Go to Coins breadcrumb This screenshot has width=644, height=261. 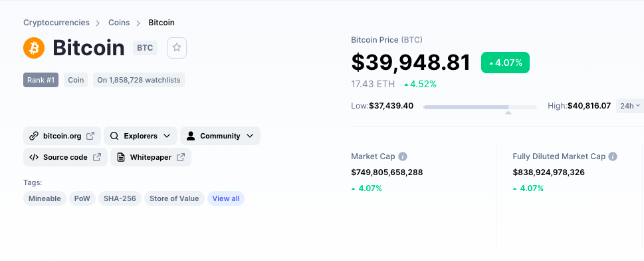point(119,23)
